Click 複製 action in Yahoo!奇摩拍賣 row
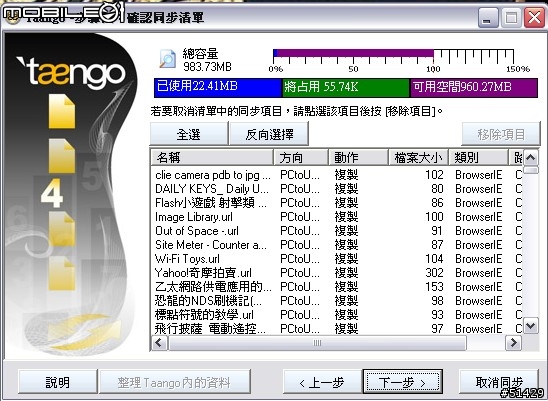Screen dimensions: 548x401 tap(346, 273)
